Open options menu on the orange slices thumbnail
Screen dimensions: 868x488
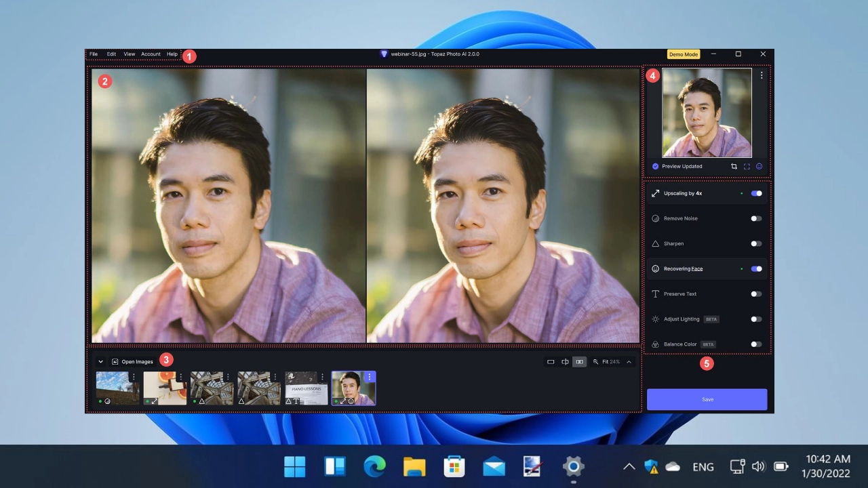pyautogui.click(x=180, y=377)
